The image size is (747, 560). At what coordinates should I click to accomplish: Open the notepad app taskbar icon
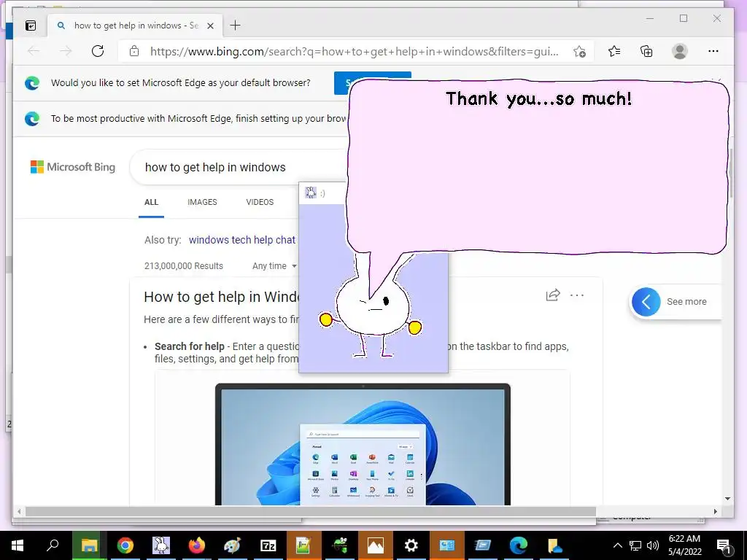303,545
